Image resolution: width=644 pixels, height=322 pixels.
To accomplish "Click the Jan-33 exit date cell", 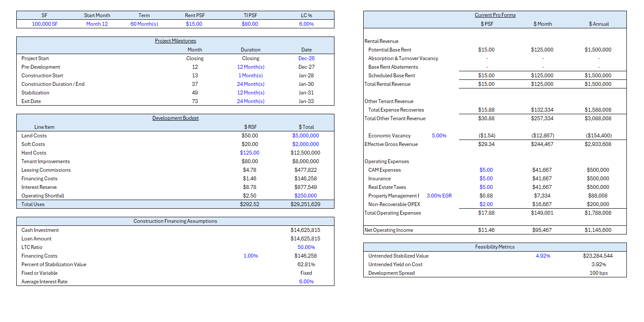I will 307,101.
